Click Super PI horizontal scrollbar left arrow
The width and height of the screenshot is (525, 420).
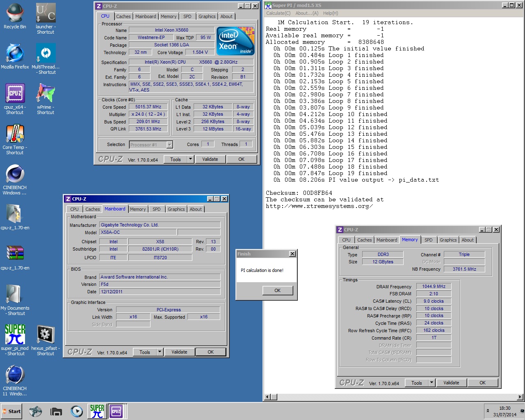tap(267, 397)
